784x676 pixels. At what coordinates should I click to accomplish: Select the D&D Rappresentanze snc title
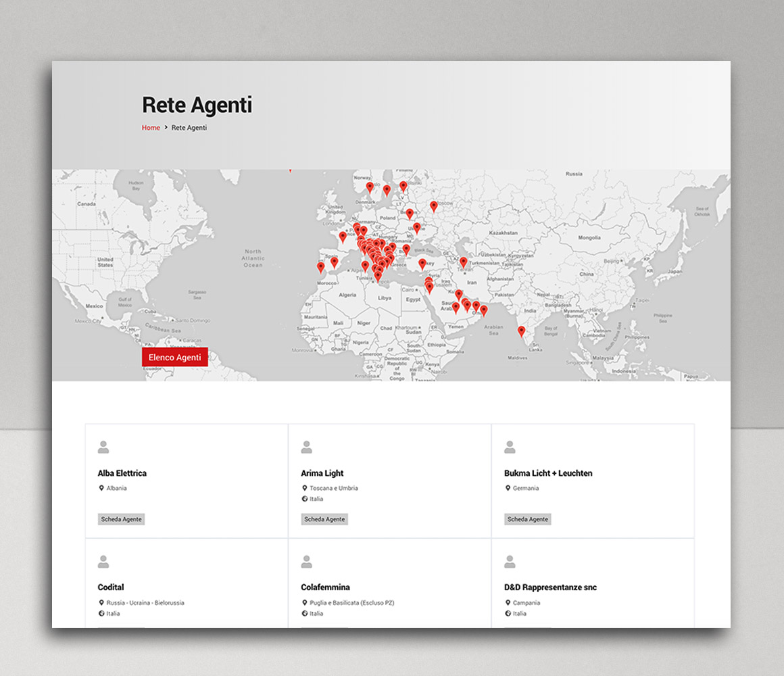(x=550, y=587)
